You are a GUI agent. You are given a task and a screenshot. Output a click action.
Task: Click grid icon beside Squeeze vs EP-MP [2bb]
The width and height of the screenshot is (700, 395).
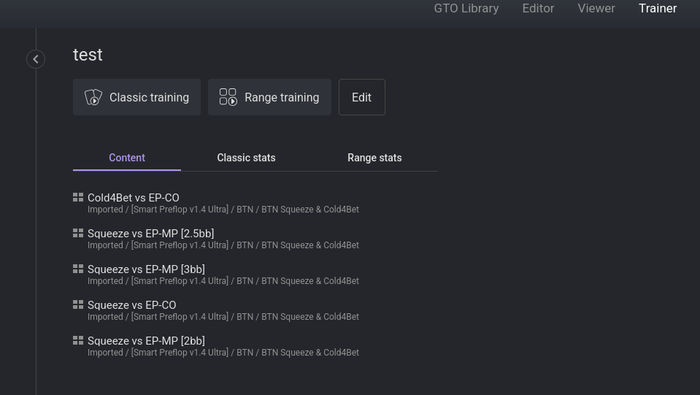pyautogui.click(x=78, y=341)
